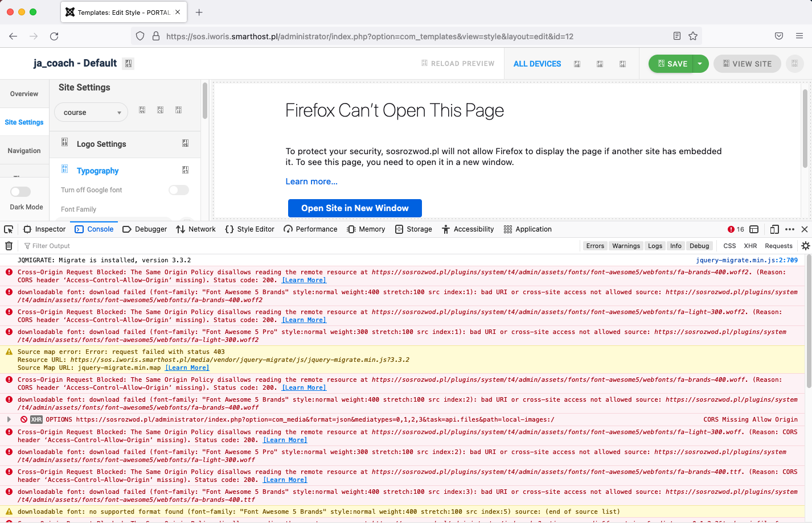Screen dimensions: 812x524
Task: Select Overview in the left sidebar
Action: click(x=24, y=94)
